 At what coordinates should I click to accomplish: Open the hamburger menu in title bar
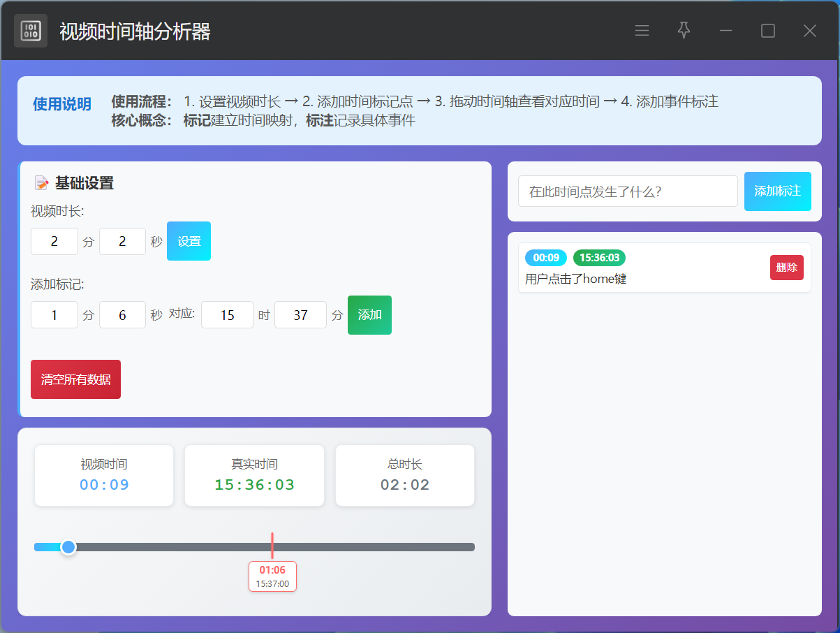(642, 31)
